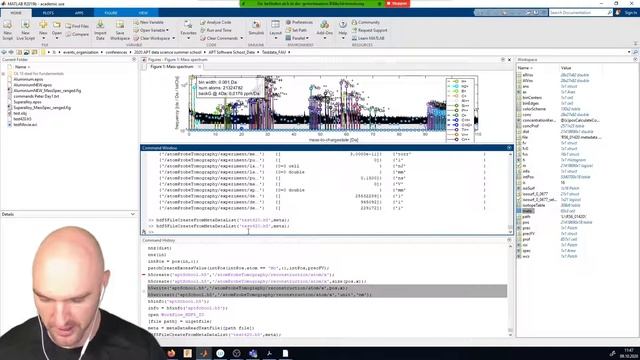Click Import Data

(100, 31)
